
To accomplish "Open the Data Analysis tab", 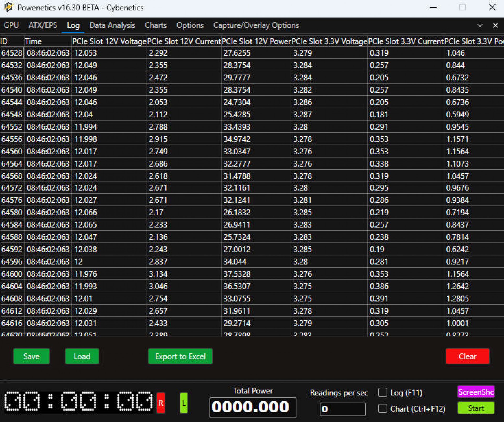I will point(112,25).
